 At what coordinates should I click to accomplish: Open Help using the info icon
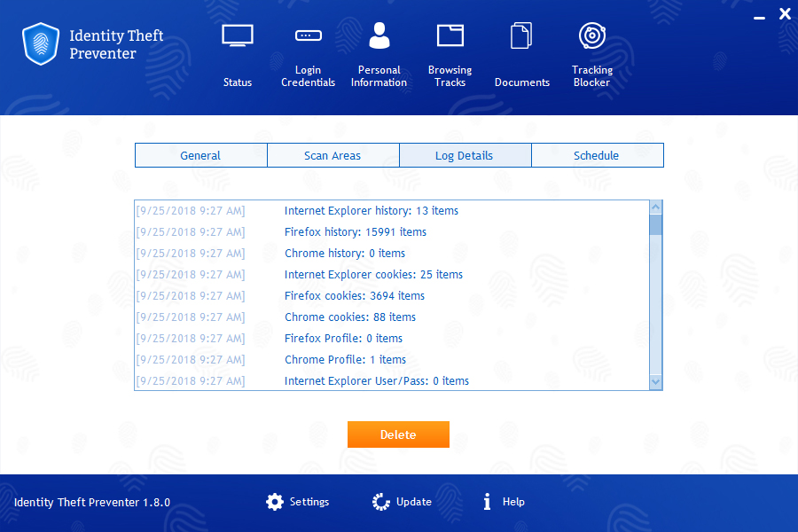(x=486, y=501)
